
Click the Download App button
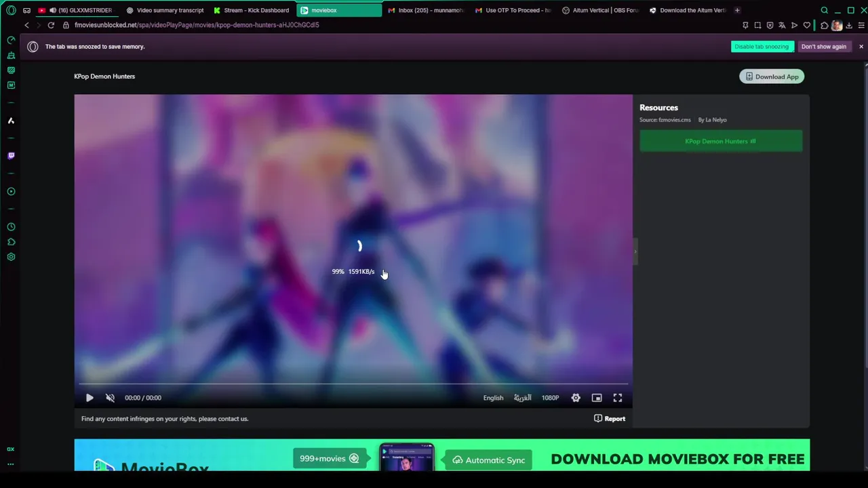point(772,77)
